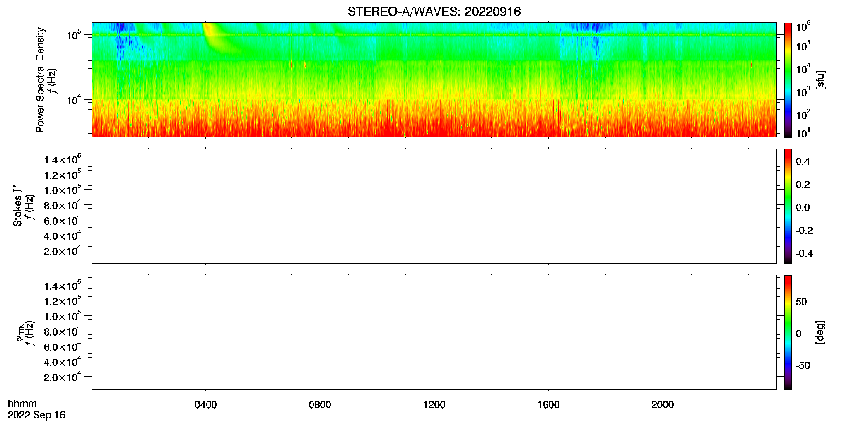Click the [sfu] colorbar unit label
868x447 pixels.
(820, 80)
